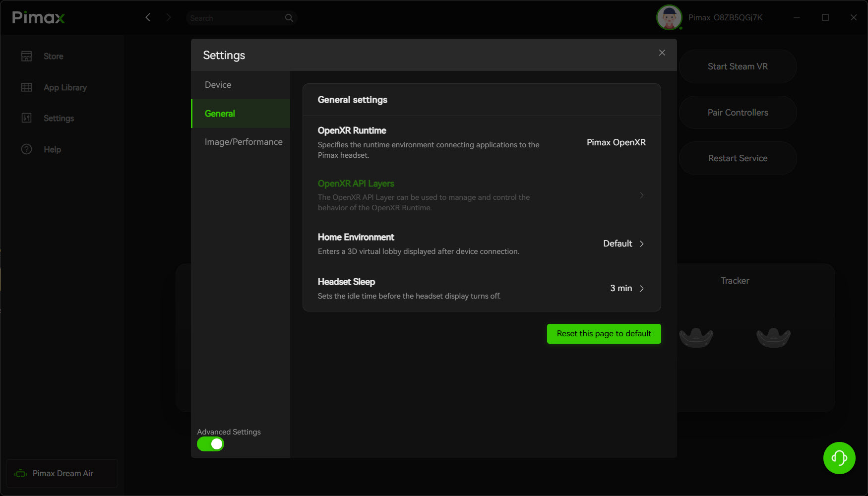Screen dimensions: 868x496
Task: Go back with the left arrow
Action: (148, 17)
